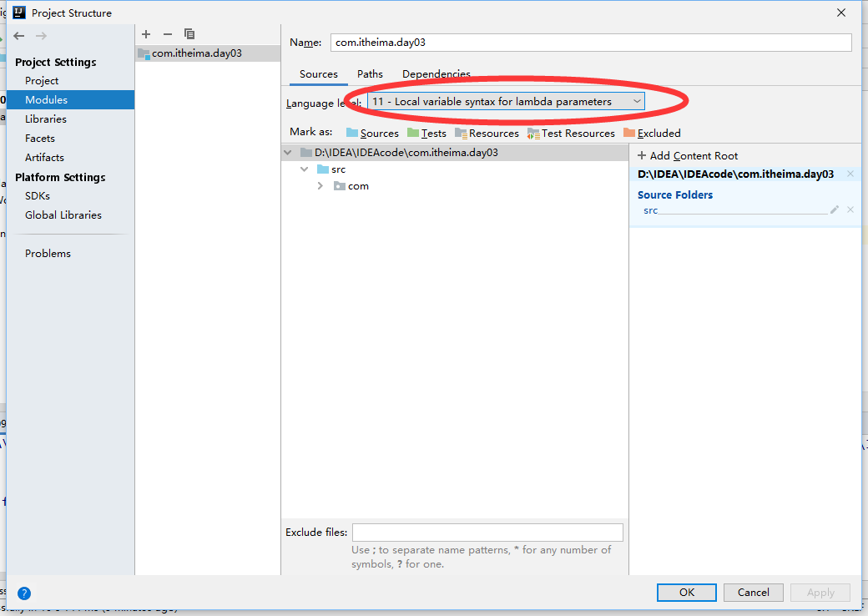The height and width of the screenshot is (616, 868).
Task: Select com.itheima.day03 module in list
Action: pos(208,53)
